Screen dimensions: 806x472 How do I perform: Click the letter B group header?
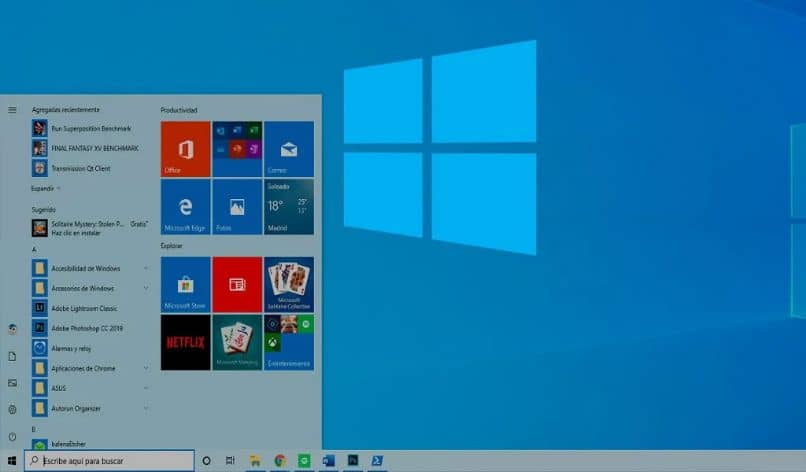pos(34,429)
